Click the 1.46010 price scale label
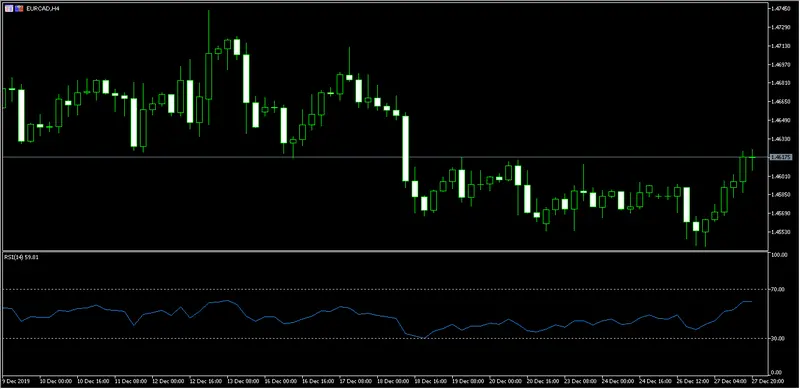The image size is (800, 389). (781, 177)
